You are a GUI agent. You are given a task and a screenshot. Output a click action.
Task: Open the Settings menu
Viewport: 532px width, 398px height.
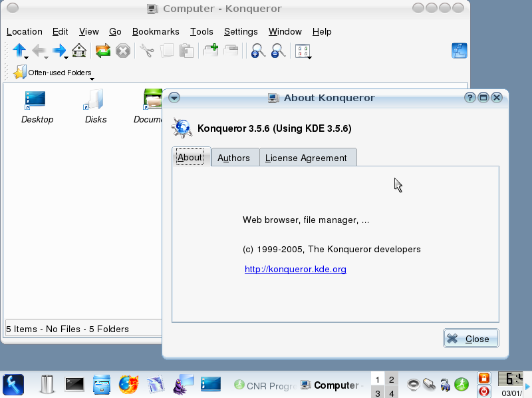click(241, 31)
